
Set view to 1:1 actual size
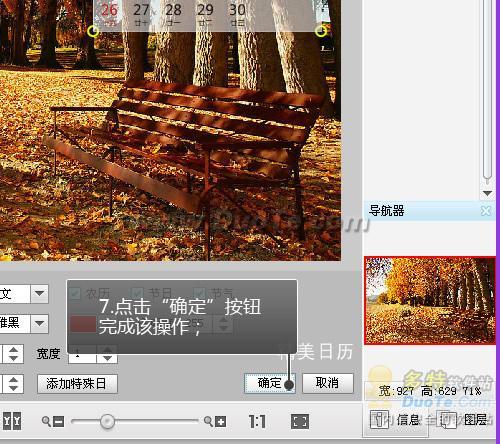pyautogui.click(x=257, y=421)
